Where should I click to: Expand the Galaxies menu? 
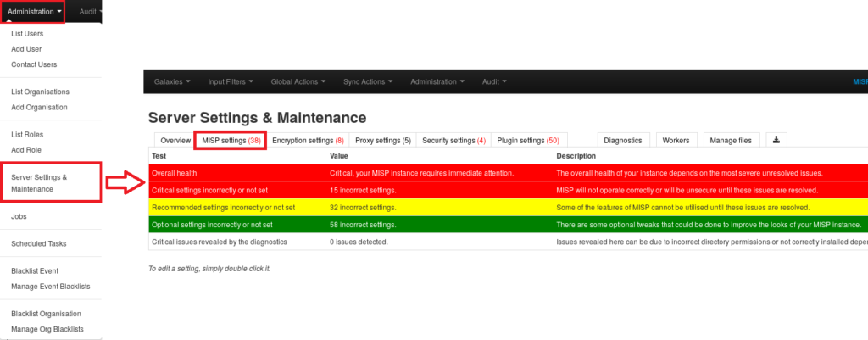[172, 81]
